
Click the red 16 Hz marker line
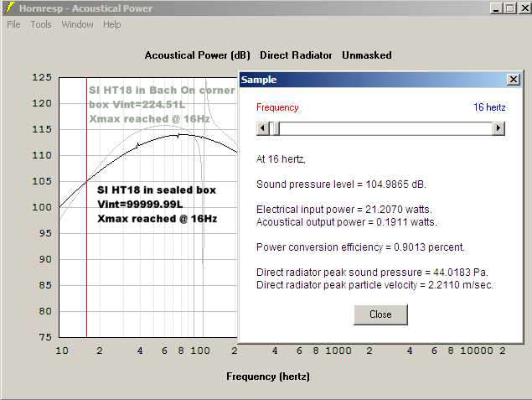coord(86,207)
